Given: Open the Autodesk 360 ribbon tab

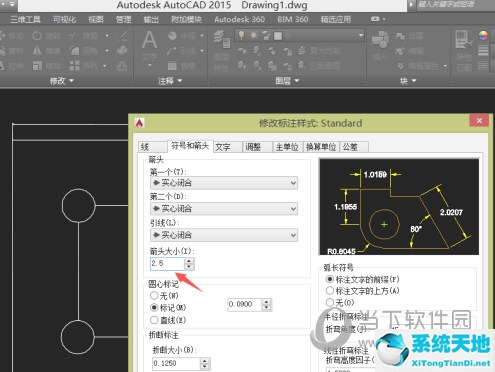Looking at the screenshot, I should point(240,19).
